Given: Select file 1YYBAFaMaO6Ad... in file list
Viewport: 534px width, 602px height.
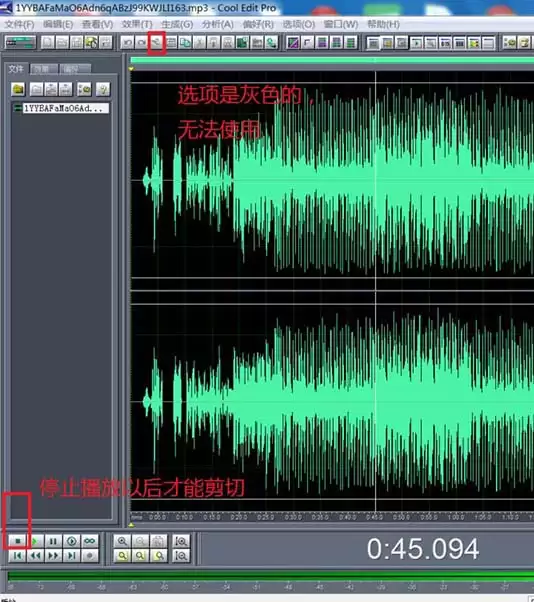Looking at the screenshot, I should pyautogui.click(x=61, y=108).
